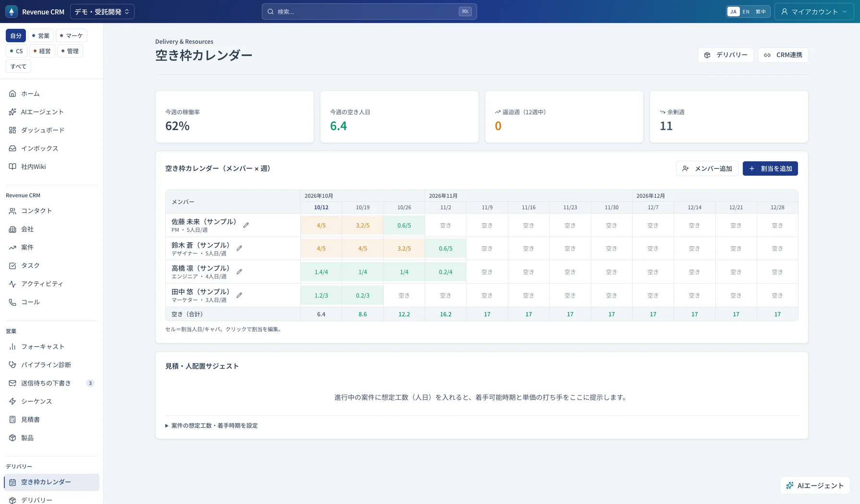860x504 pixels.
Task: Click edit pencil next to 田中 悠
Action: pyautogui.click(x=239, y=295)
